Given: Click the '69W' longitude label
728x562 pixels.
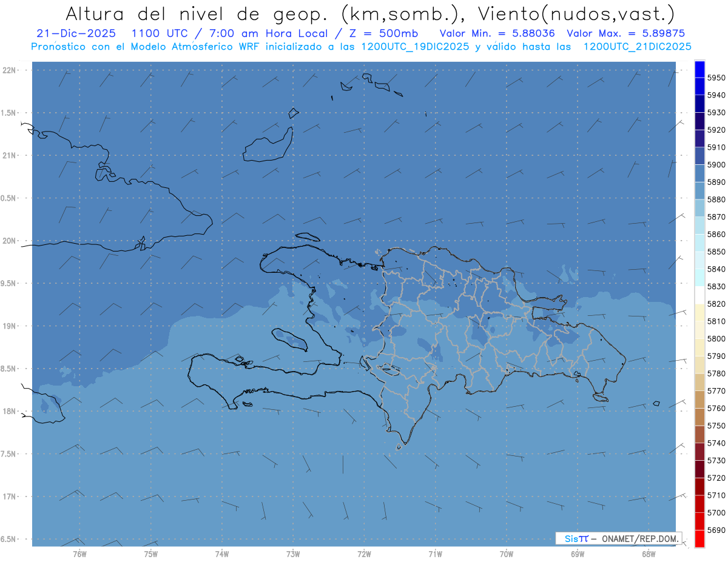Looking at the screenshot, I should tap(578, 554).
